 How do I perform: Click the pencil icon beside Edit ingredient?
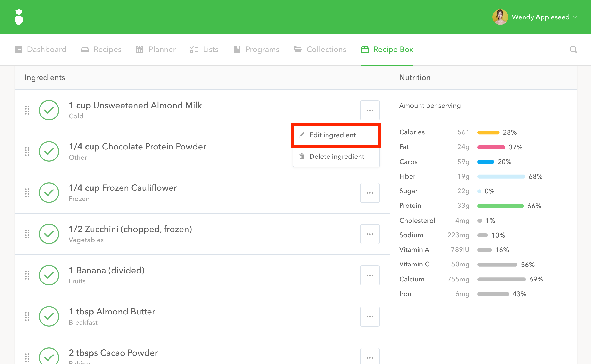tap(302, 135)
